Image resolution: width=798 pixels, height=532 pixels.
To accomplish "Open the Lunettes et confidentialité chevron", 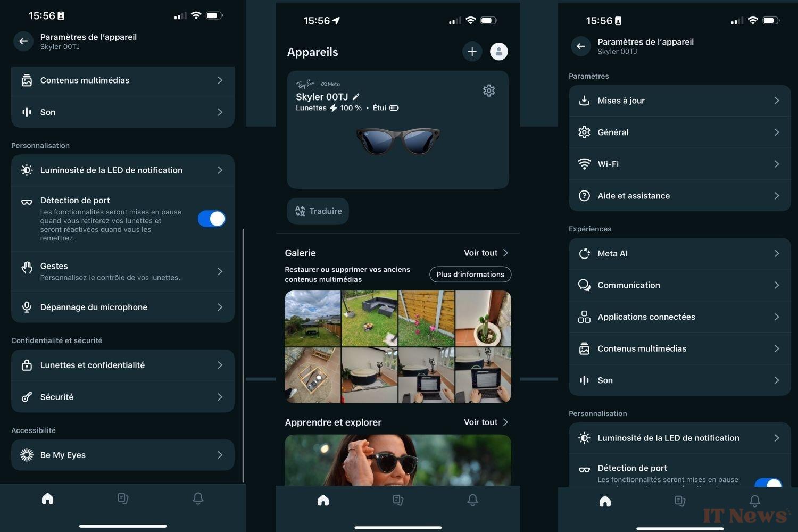I will [220, 365].
